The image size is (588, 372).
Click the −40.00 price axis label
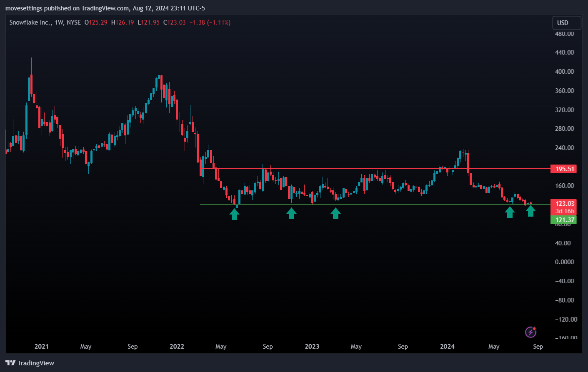coord(564,281)
